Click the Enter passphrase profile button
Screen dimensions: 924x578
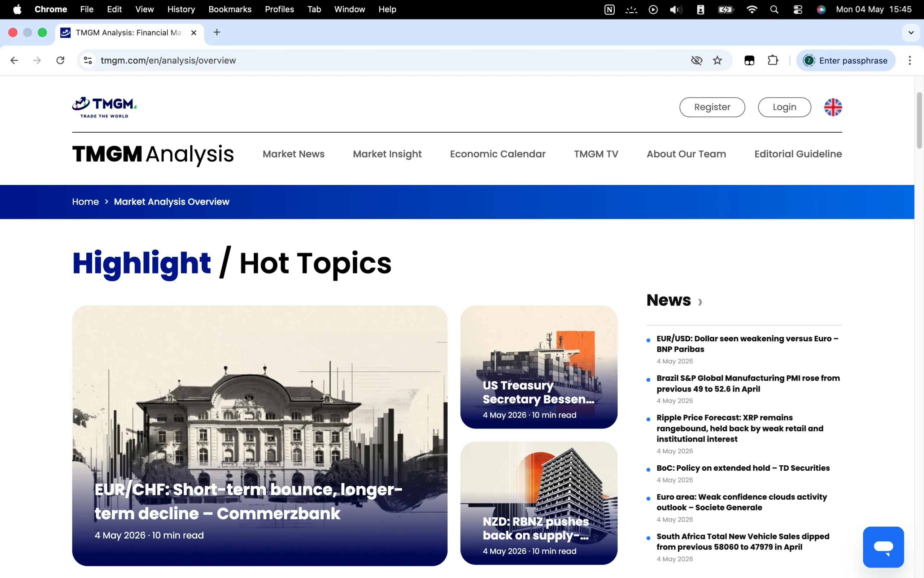(845, 60)
